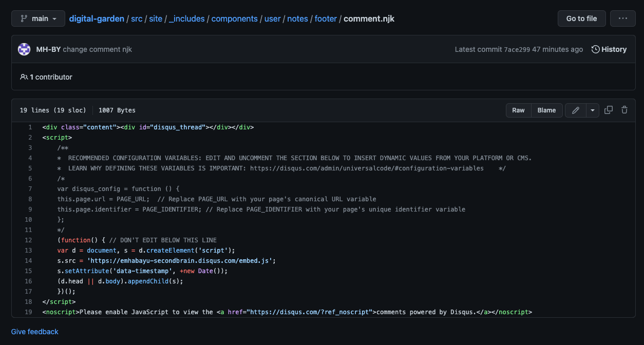Image resolution: width=644 pixels, height=345 pixels.
Task: Open the notes folder breadcrumb
Action: pos(298,18)
